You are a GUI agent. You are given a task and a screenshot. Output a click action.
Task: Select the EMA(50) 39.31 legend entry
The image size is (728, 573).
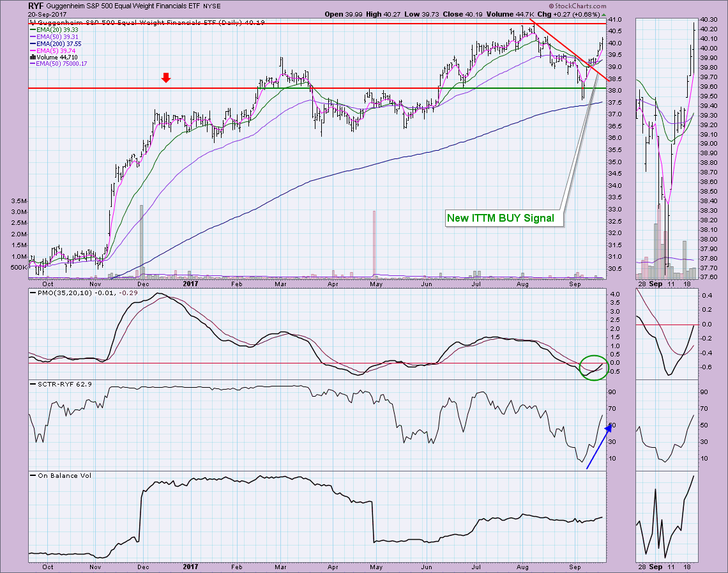point(54,36)
